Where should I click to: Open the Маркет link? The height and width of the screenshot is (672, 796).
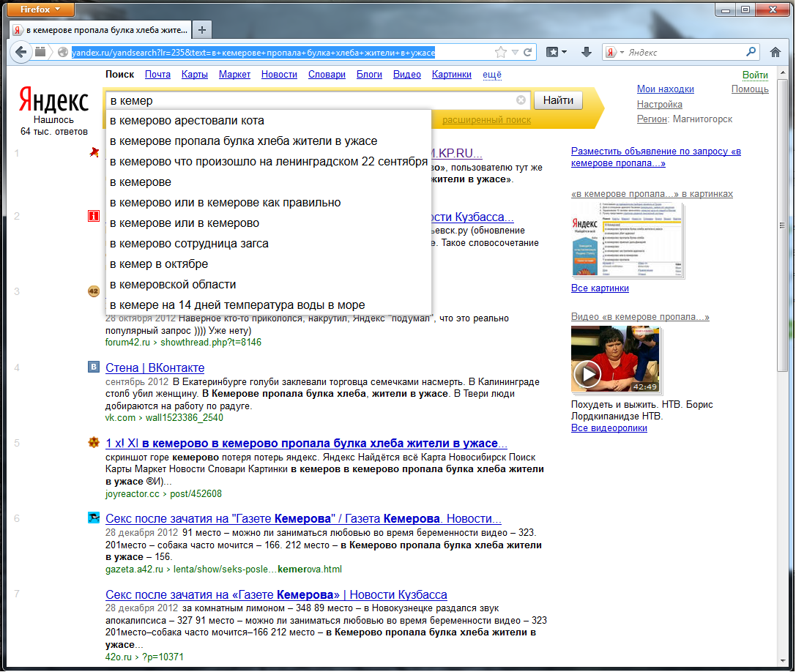point(234,75)
